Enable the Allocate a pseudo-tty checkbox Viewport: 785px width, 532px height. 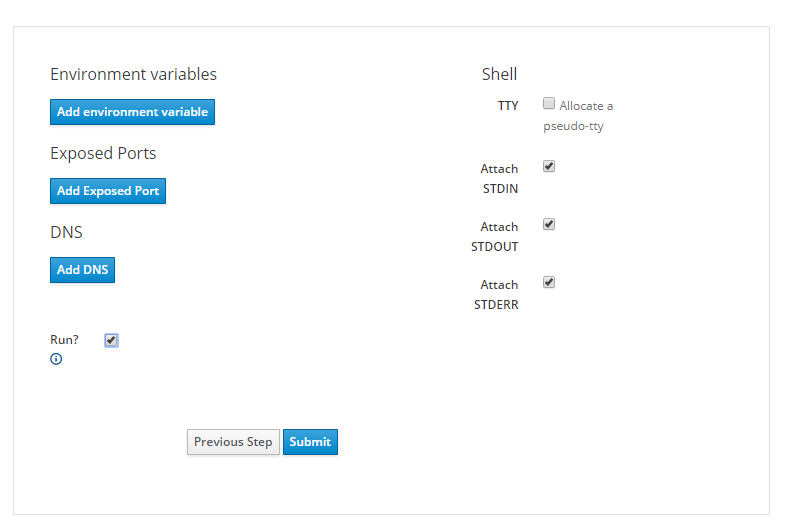click(549, 103)
